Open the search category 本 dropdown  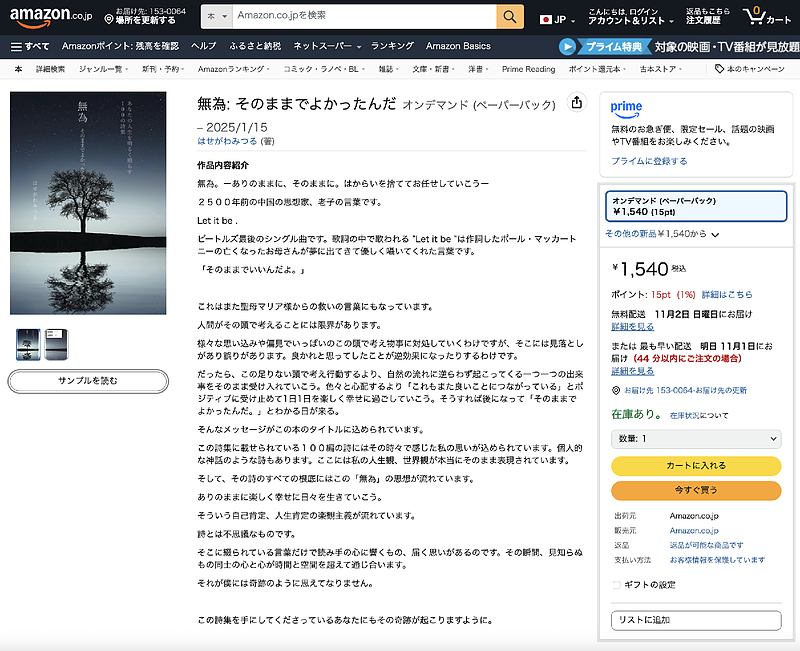[219, 18]
